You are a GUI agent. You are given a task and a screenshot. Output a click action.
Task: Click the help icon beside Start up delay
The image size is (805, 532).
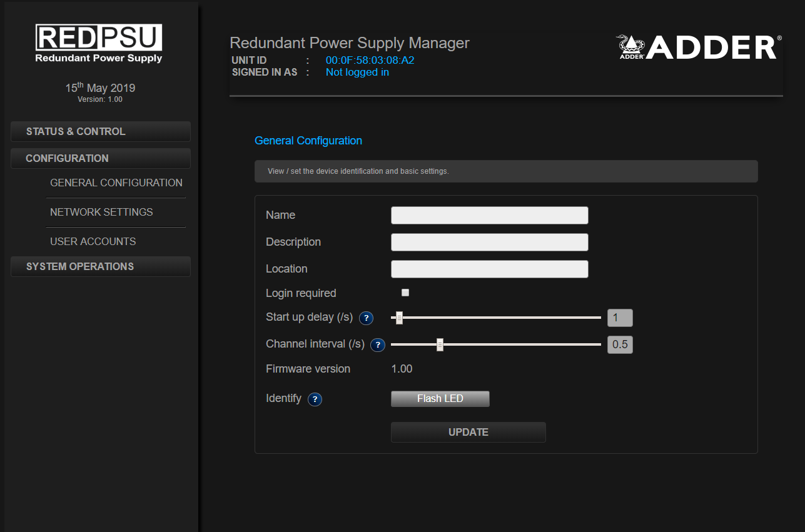tap(366, 318)
